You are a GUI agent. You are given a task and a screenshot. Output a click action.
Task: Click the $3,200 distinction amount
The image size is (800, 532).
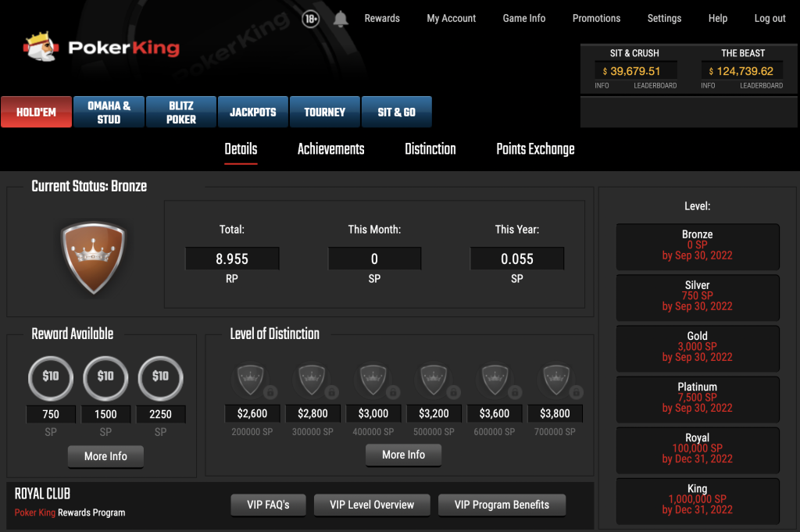(x=434, y=414)
